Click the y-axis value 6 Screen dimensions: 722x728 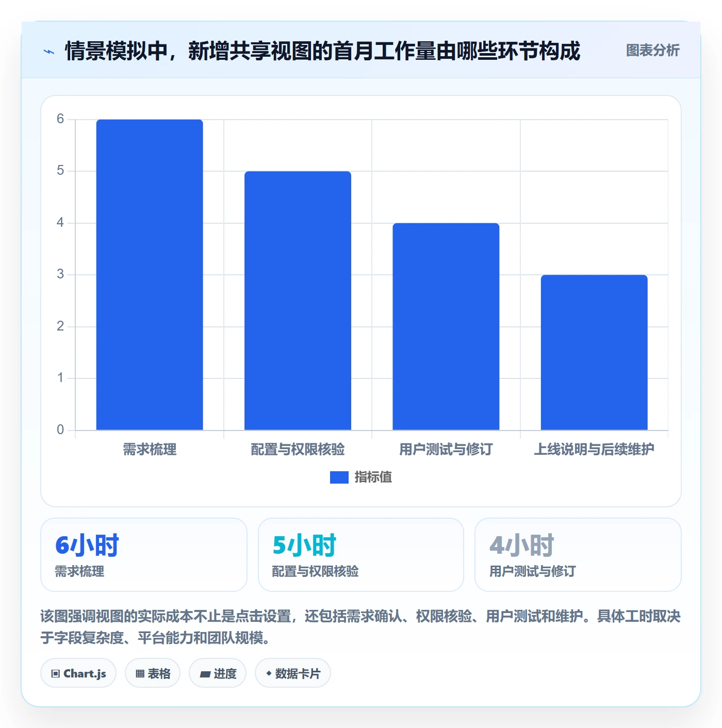point(60,119)
